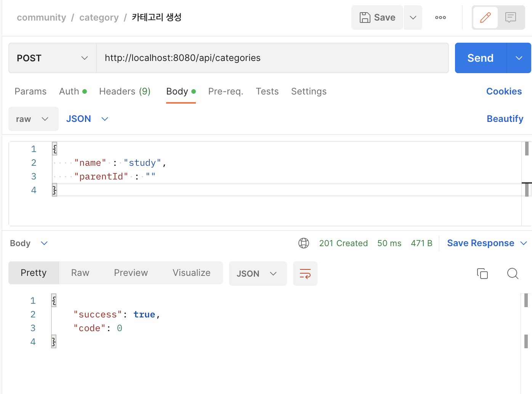Click the Save floppy disk icon
The image size is (532, 394).
[365, 18]
